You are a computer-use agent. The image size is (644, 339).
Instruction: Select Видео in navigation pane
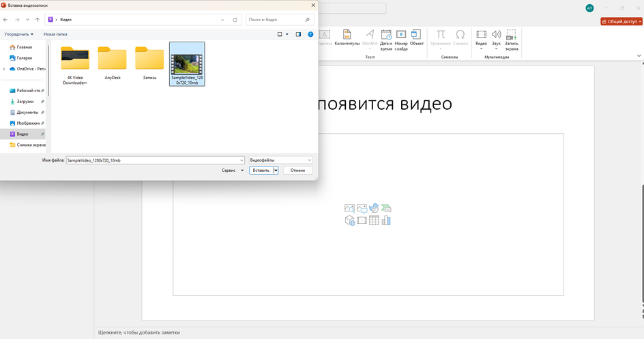click(x=23, y=134)
